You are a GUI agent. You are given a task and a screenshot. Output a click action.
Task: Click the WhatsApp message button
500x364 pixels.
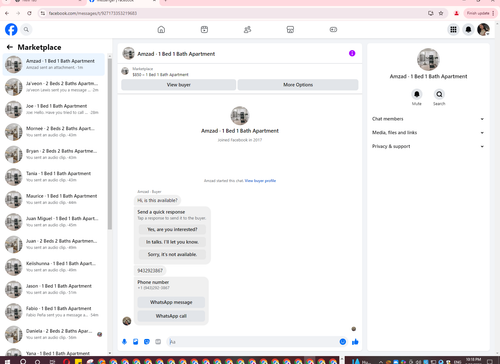point(171,302)
